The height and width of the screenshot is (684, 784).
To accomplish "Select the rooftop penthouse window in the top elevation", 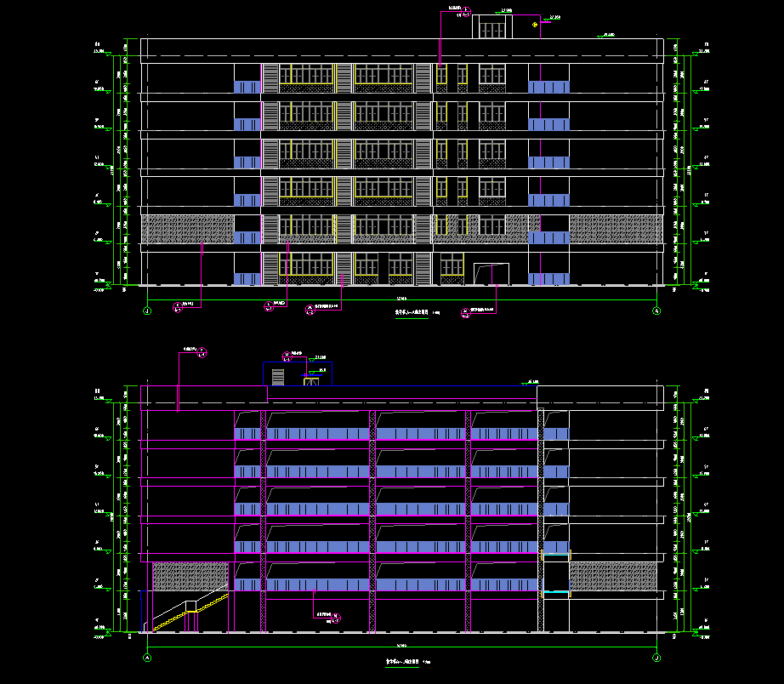I will tap(491, 29).
